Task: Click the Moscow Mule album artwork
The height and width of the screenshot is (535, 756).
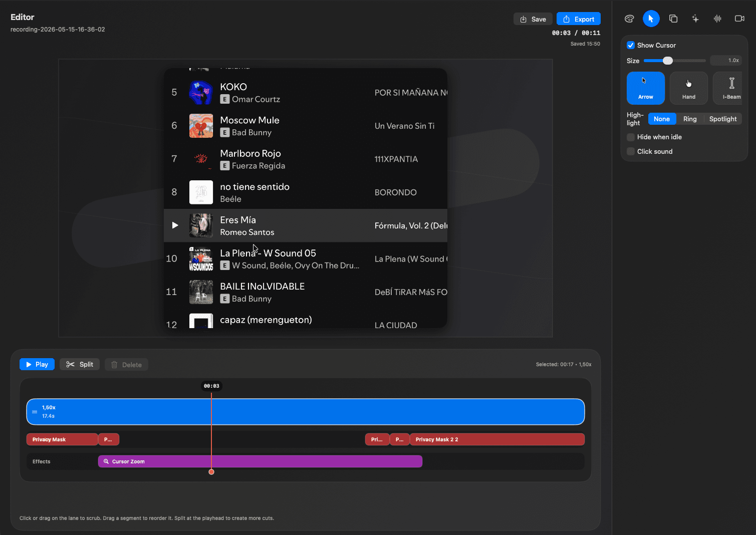Action: point(201,126)
